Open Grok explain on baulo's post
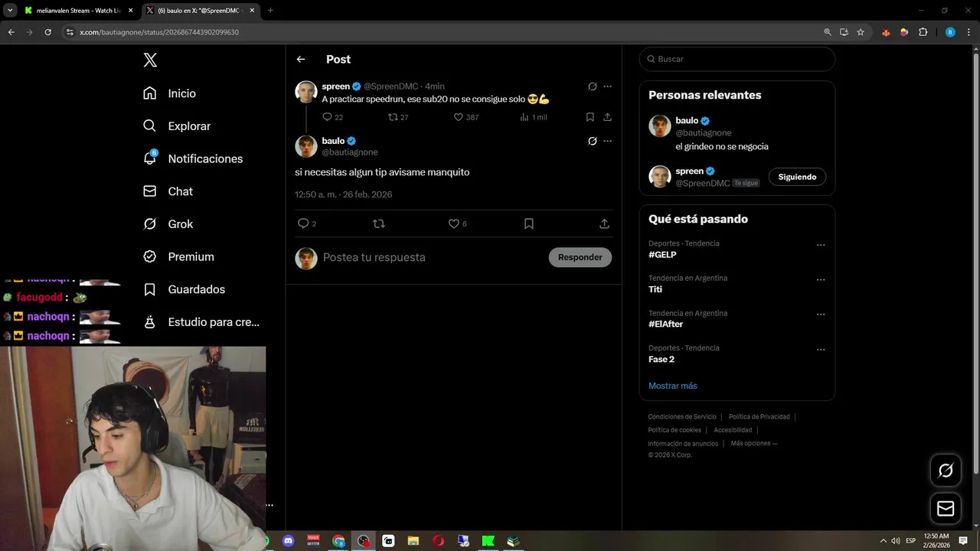 [x=592, y=141]
